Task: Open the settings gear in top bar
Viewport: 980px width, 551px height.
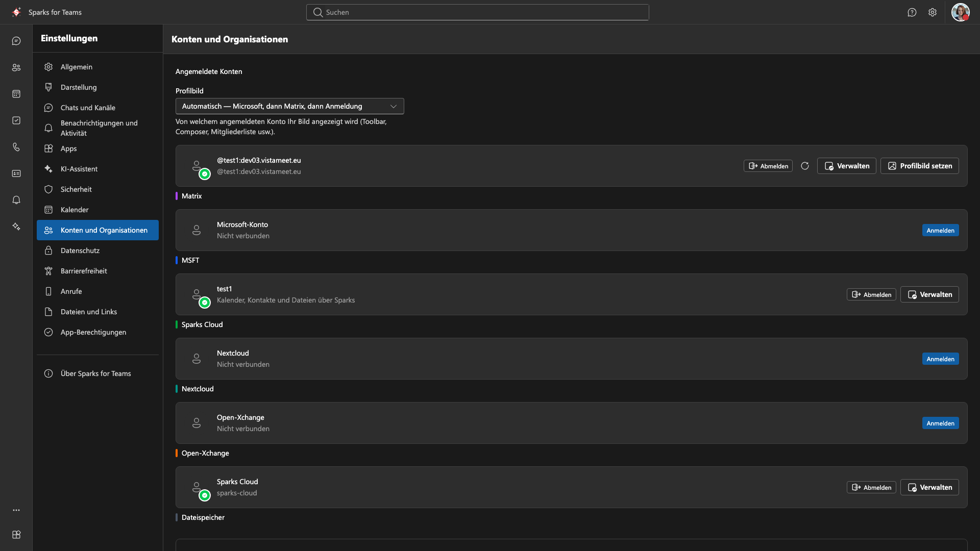Action: tap(933, 12)
